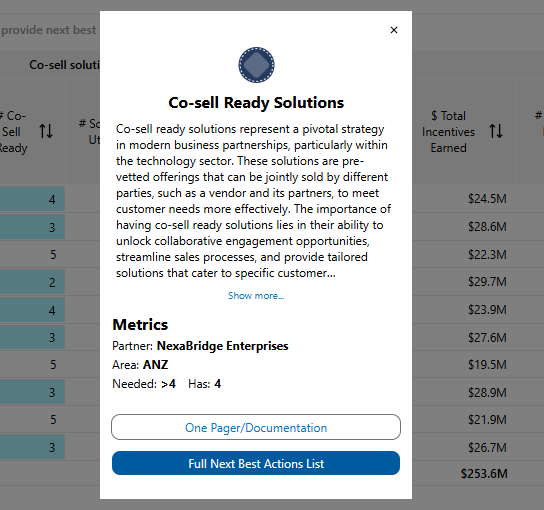Click the ANZ area value

click(155, 365)
